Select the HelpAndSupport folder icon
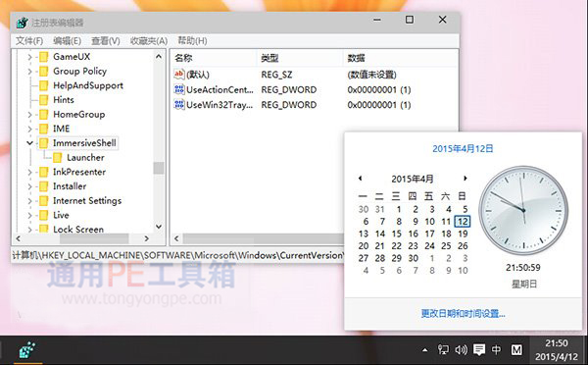Screen dimensions: 588x365 [x=44, y=85]
